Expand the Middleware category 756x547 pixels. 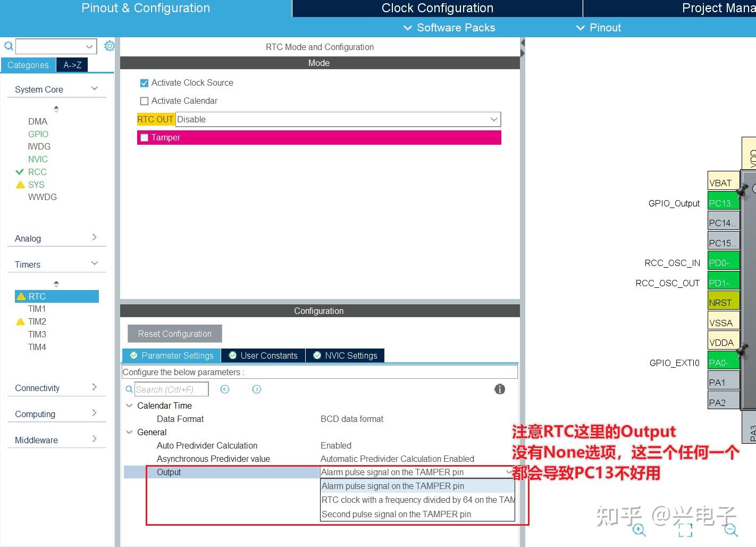click(x=94, y=439)
